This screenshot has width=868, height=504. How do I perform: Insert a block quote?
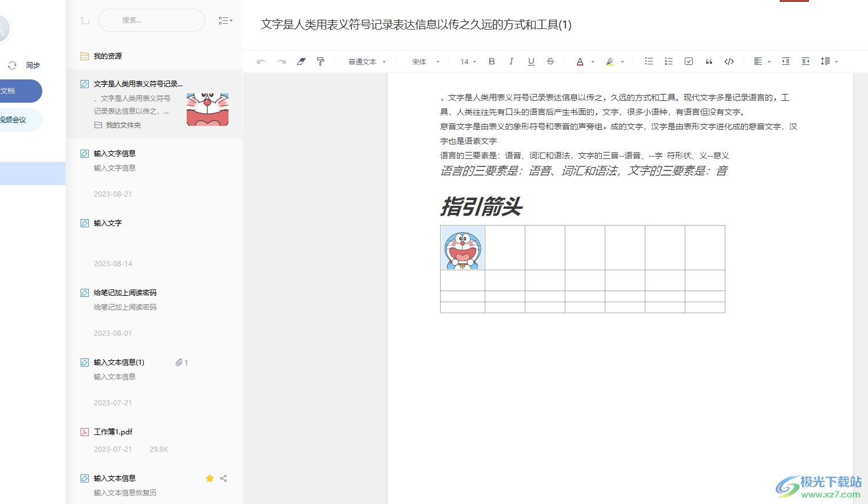coord(709,61)
